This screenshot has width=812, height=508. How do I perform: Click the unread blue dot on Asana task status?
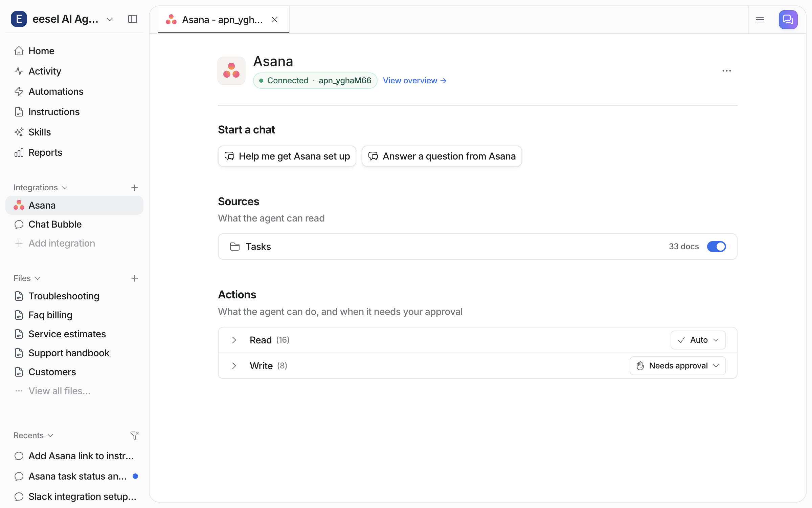click(135, 476)
